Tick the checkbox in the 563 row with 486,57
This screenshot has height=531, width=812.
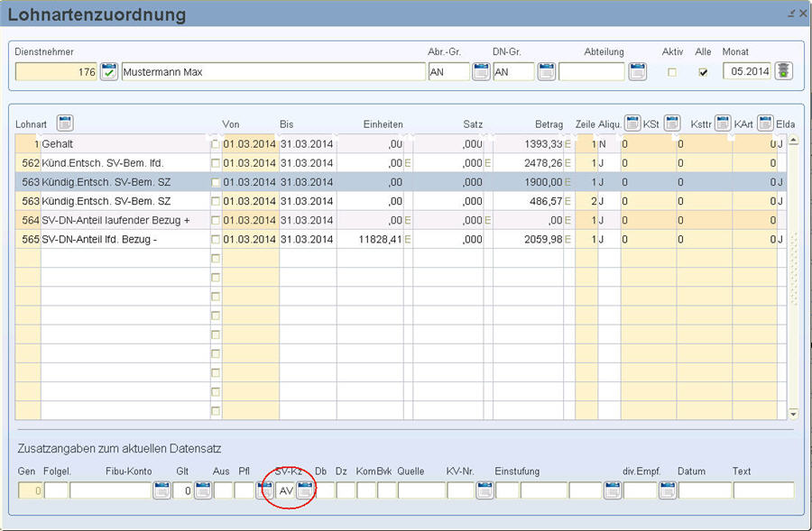click(x=216, y=201)
